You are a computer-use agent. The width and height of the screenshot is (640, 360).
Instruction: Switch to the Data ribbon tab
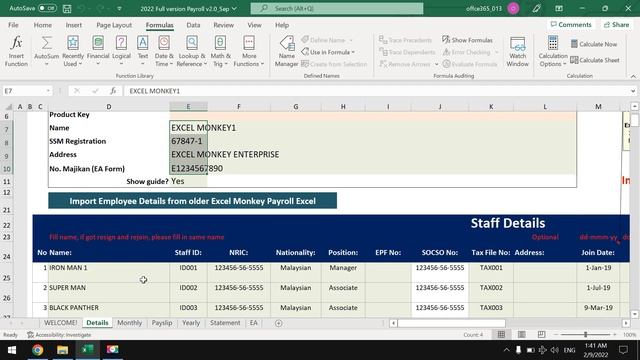coord(193,25)
